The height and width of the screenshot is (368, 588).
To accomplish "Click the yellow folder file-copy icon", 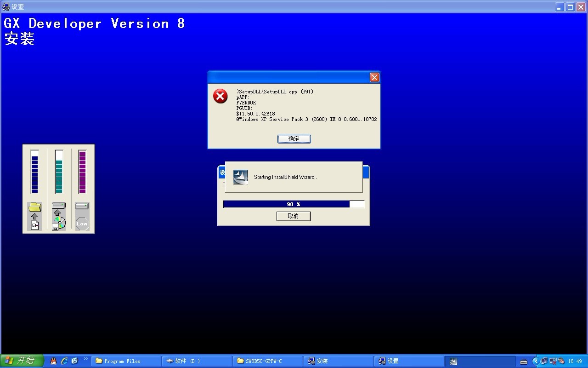I will pos(35,208).
